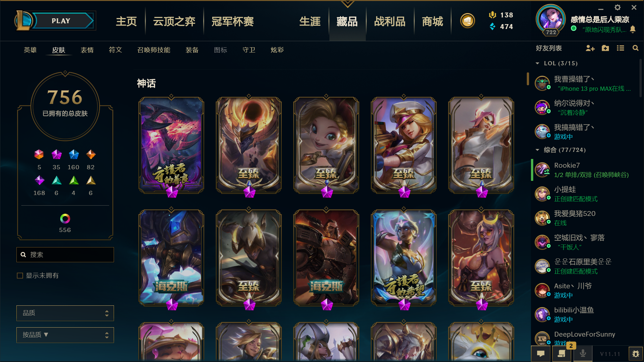The width and height of the screenshot is (644, 362).
Task: Enable the 显示未拥有 checkbox
Action: pos(20,276)
